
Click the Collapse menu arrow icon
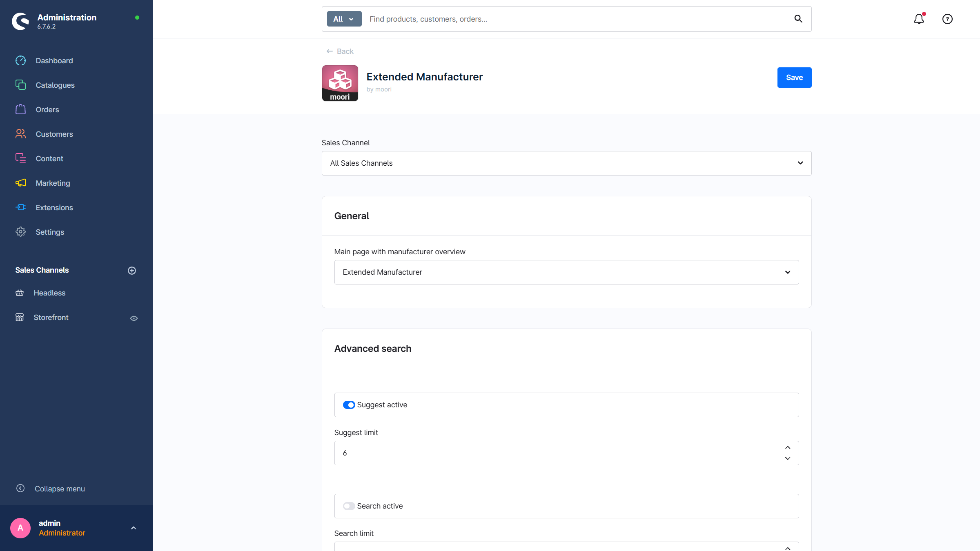point(20,488)
